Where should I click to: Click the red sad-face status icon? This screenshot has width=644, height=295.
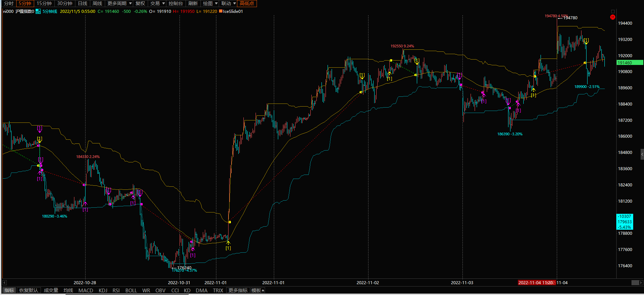tap(613, 17)
